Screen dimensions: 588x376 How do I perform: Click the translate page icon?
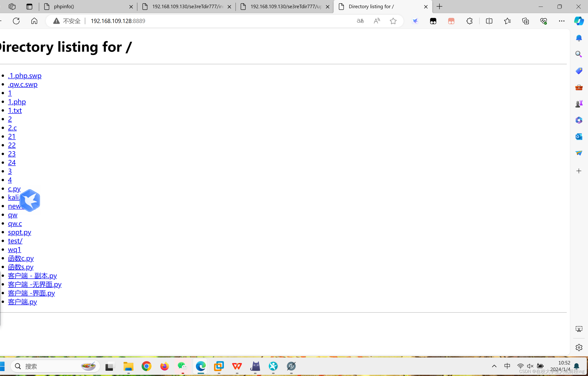click(360, 21)
